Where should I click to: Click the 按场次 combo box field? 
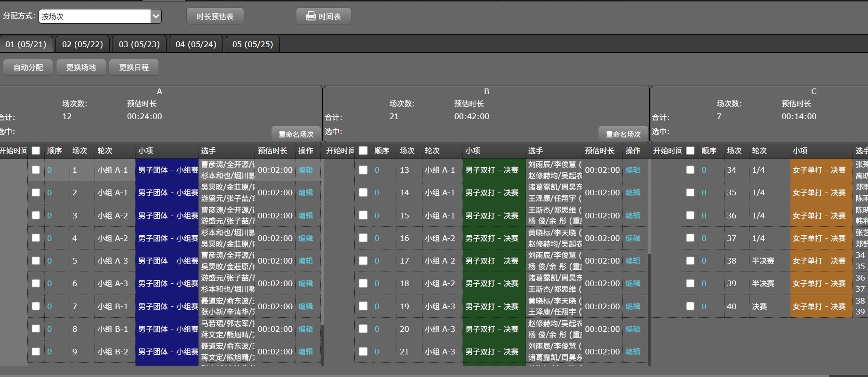point(95,16)
